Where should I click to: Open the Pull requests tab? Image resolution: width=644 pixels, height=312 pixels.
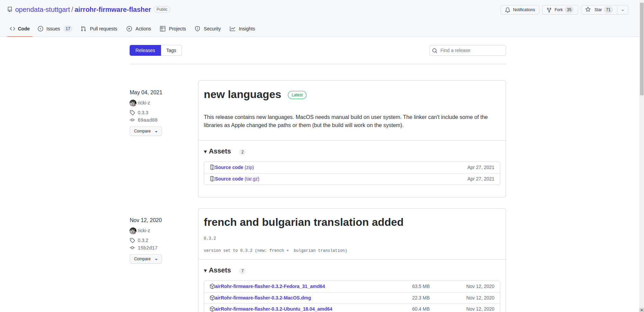click(99, 29)
